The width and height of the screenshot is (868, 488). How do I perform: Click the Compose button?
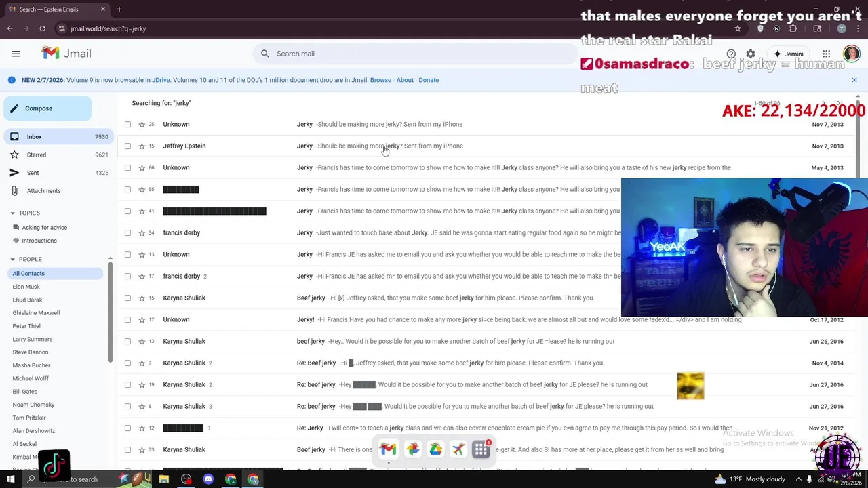click(47, 108)
